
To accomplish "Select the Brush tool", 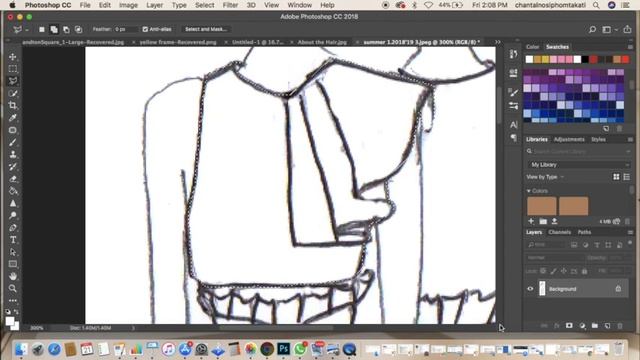I will coord(13,142).
